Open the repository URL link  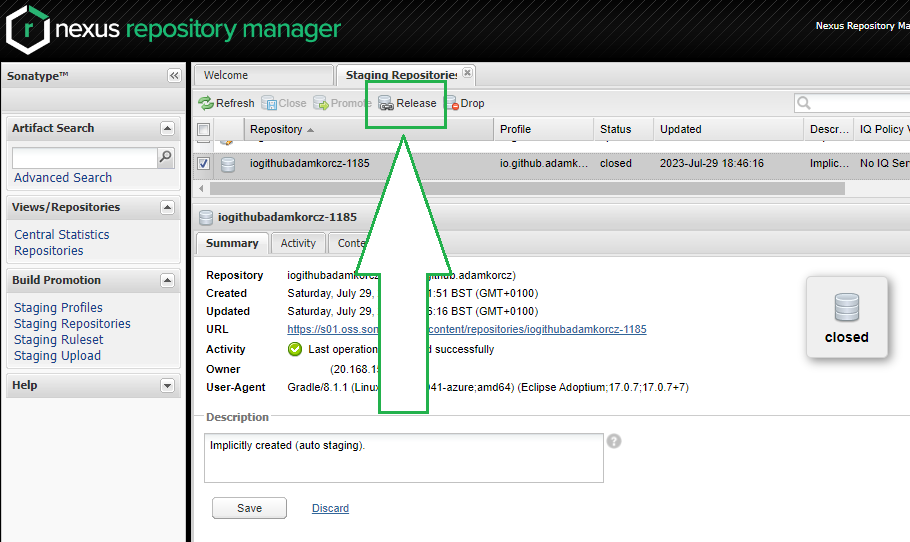click(x=467, y=329)
